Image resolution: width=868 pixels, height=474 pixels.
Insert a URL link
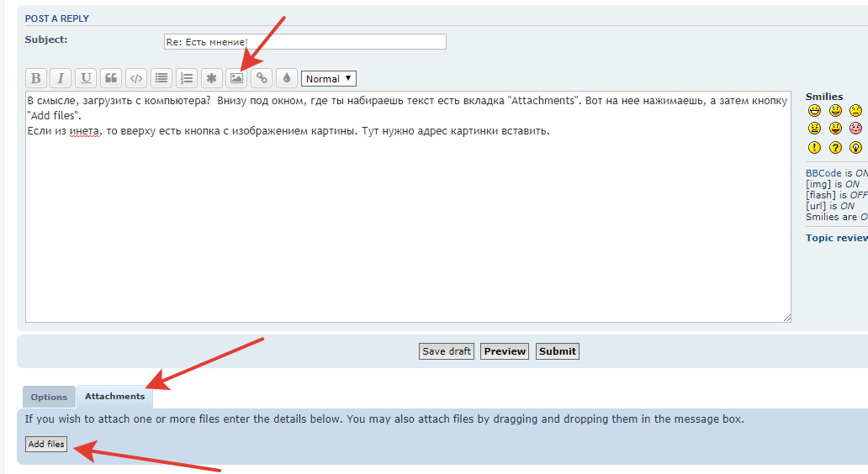point(262,78)
